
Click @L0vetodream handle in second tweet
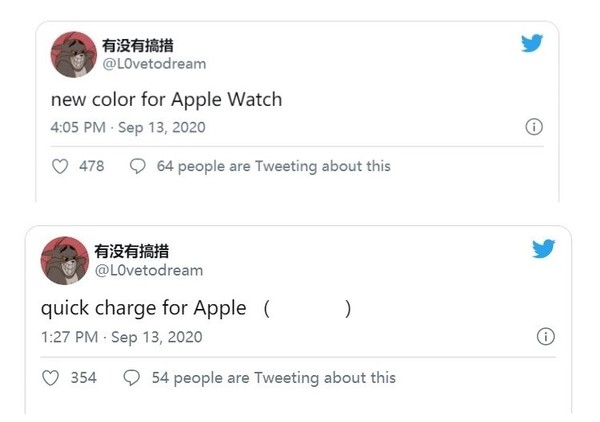(148, 270)
